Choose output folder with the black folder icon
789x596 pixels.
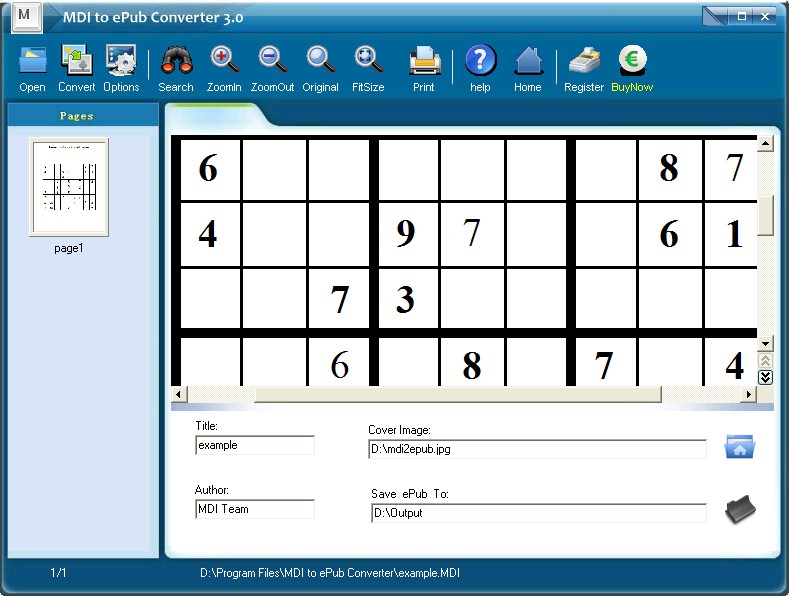739,510
